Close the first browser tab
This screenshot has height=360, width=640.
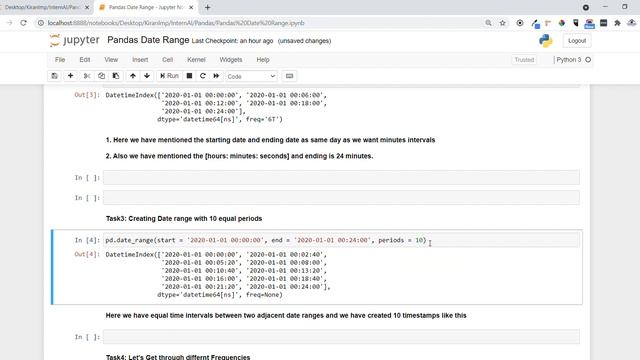[x=87, y=7]
